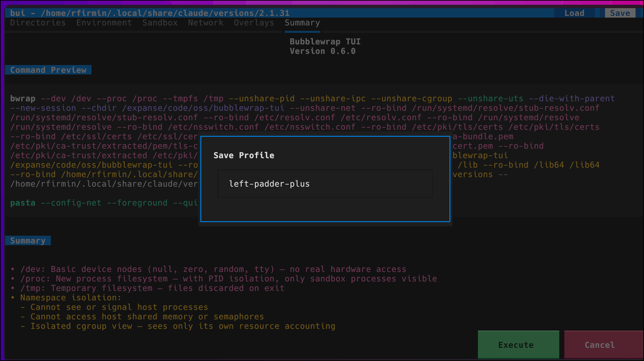Open the Network tab
The width and height of the screenshot is (644, 361).
pos(205,23)
